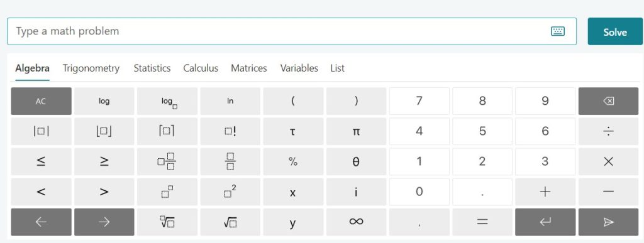Image resolution: width=644 pixels, height=243 pixels.
Task: Clear everything with the AC key
Action: pos(41,101)
